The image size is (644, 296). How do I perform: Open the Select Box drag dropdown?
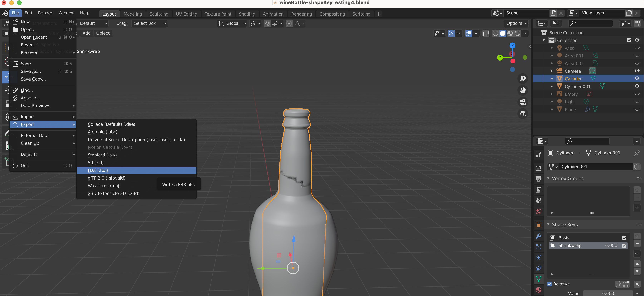tap(149, 23)
